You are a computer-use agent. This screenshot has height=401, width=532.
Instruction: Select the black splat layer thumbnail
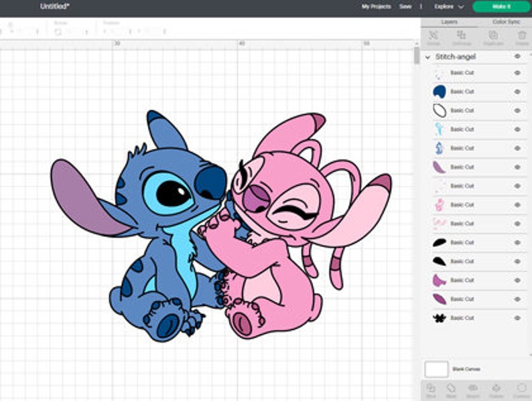440,318
